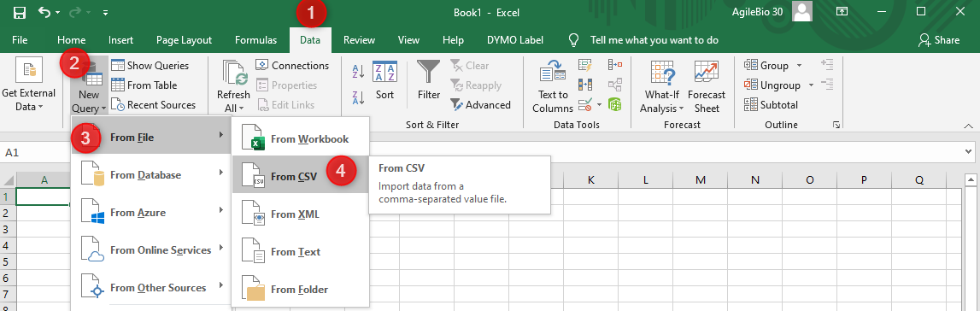Open the Ungroup dropdown arrow
The height and width of the screenshot is (311, 980).
811,85
